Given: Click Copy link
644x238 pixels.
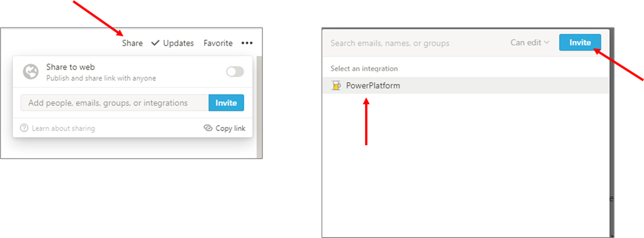Looking at the screenshot, I should (230, 129).
